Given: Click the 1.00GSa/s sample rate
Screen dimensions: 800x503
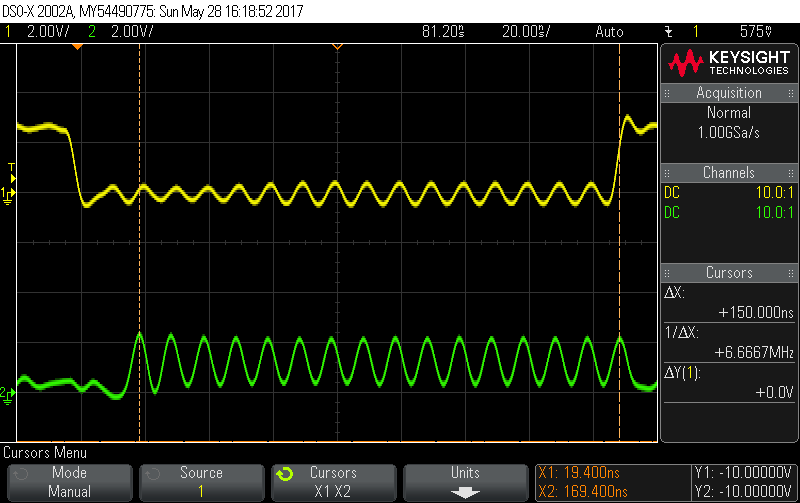Looking at the screenshot, I should click(x=729, y=133).
